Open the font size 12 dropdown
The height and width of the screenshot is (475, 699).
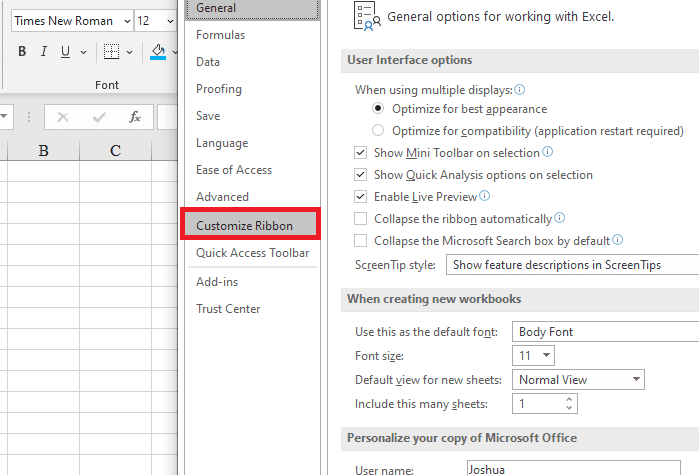(170, 21)
